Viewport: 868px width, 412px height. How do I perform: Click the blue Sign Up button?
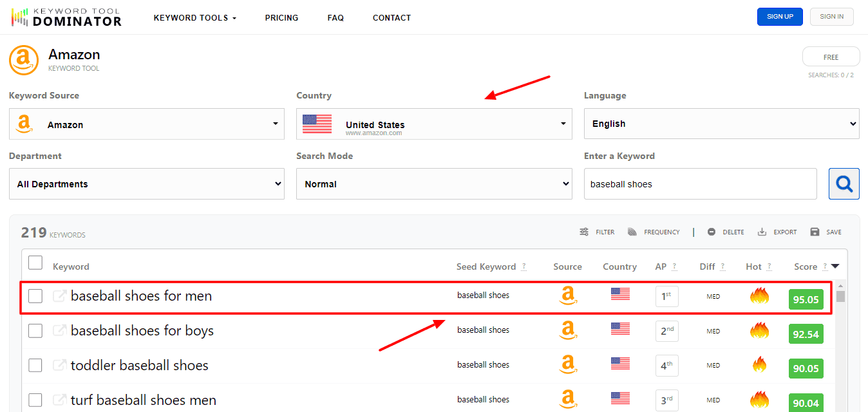pyautogui.click(x=779, y=17)
